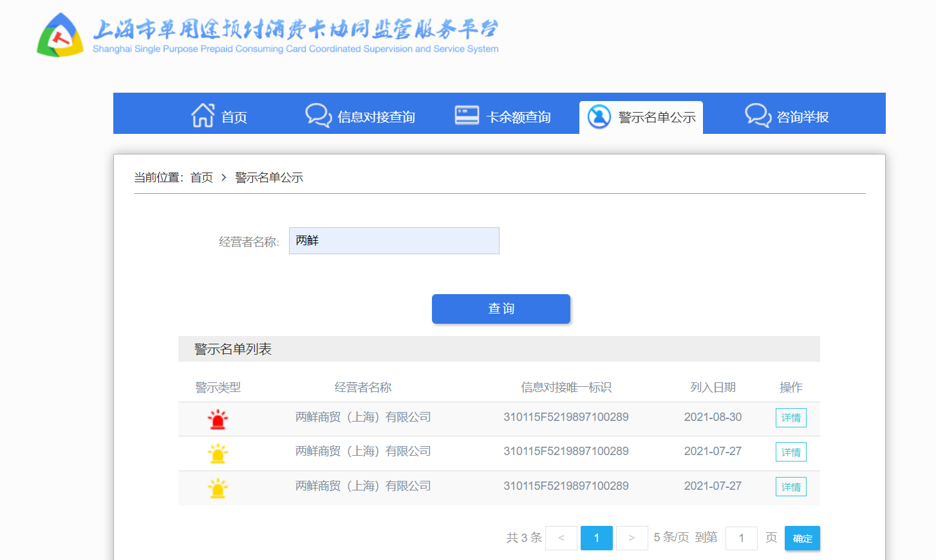Click company name in first table row
This screenshot has width=936, height=560.
[363, 417]
